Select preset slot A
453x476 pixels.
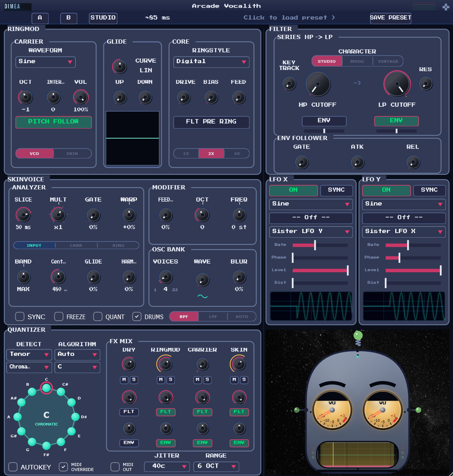pos(40,18)
